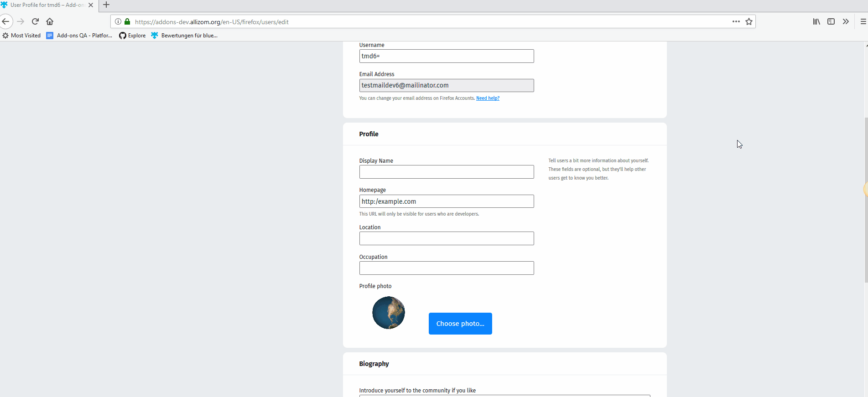The width and height of the screenshot is (868, 397).
Task: Open the Firefox hamburger menu
Action: click(863, 21)
